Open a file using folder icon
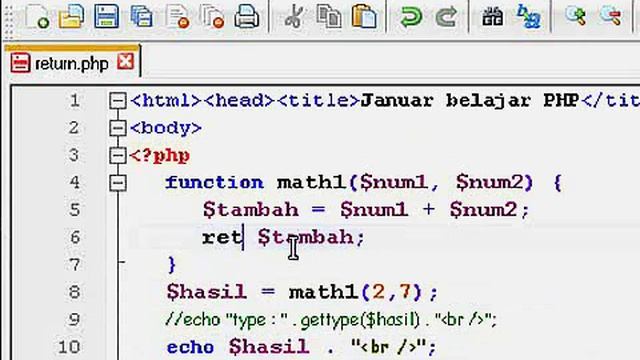Viewport: 640px width, 360px height. [71, 17]
